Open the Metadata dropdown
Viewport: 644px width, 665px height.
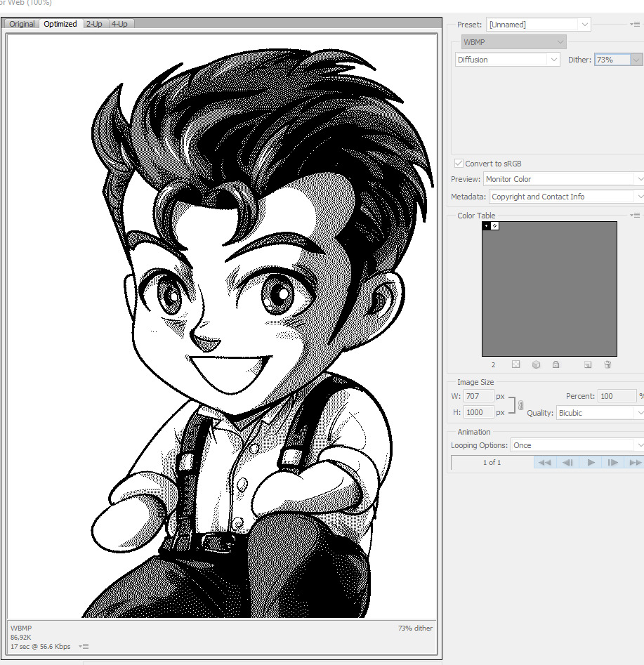(x=566, y=197)
